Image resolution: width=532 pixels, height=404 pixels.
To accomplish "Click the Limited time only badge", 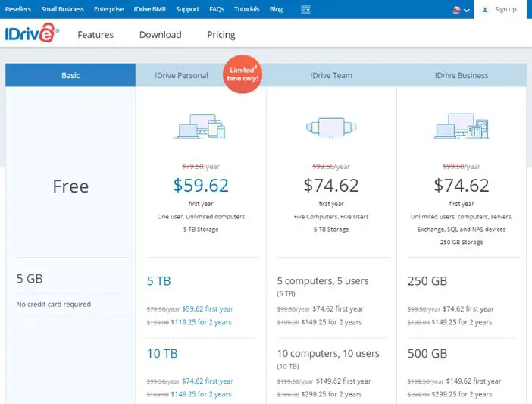I will coord(243,74).
